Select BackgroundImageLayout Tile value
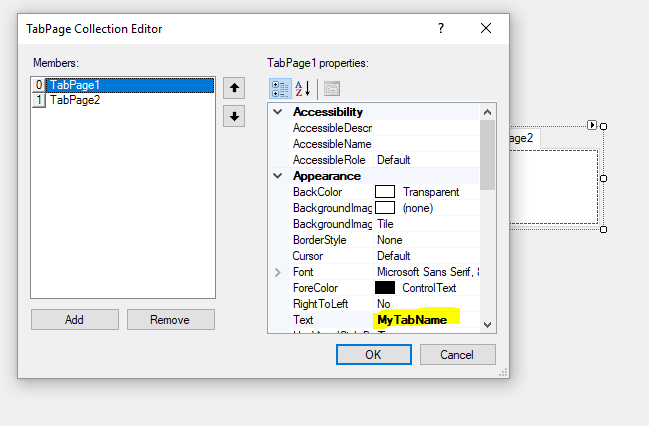The image size is (649, 426). [x=385, y=224]
